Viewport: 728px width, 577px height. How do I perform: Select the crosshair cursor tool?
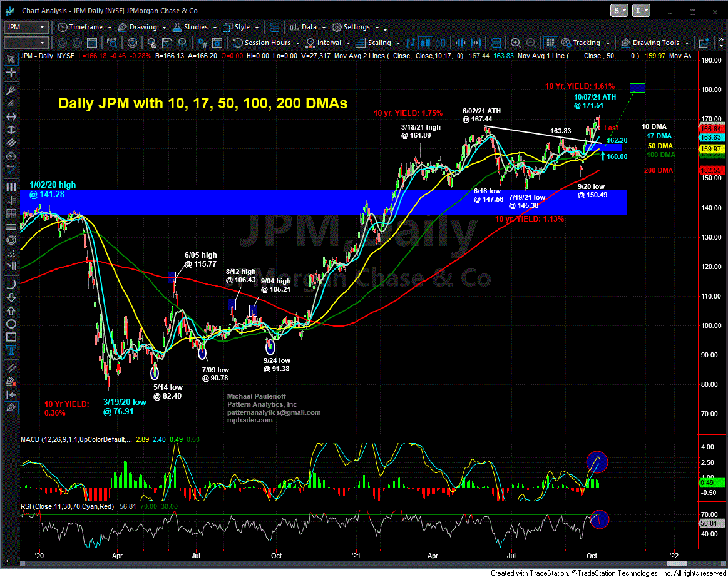point(11,73)
